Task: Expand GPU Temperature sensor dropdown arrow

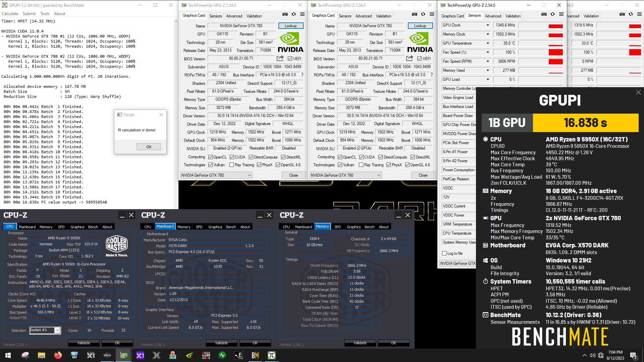Action: coord(488,43)
